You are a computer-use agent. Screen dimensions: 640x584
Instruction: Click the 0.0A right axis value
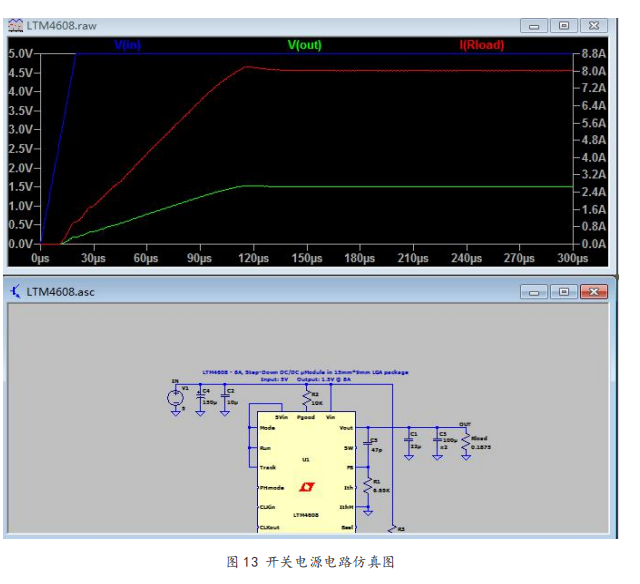(593, 244)
